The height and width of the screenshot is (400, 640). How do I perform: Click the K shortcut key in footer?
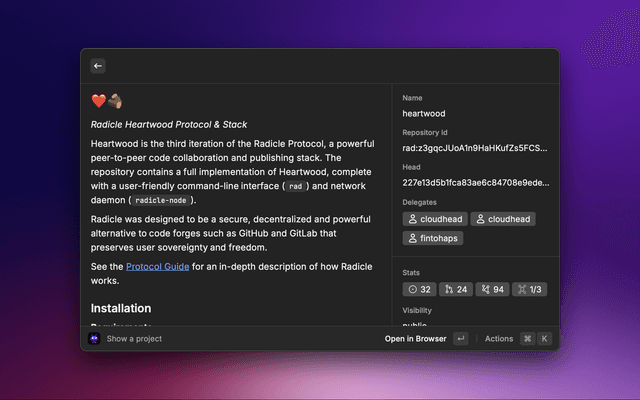(x=544, y=339)
